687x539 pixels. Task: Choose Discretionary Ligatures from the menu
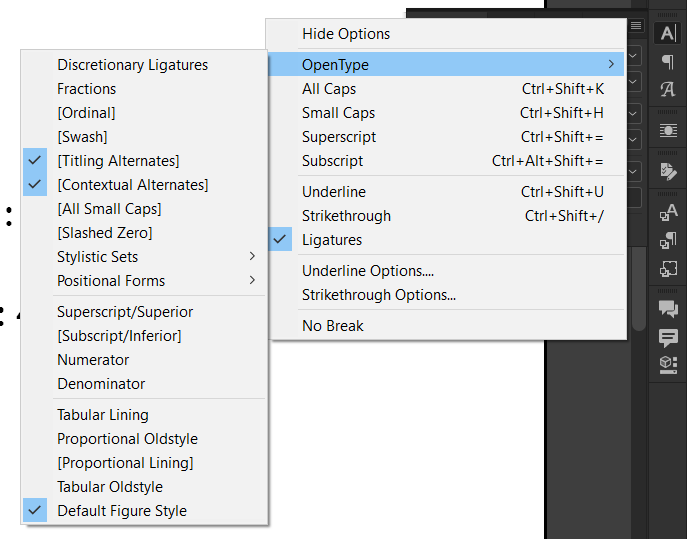[x=132, y=65]
